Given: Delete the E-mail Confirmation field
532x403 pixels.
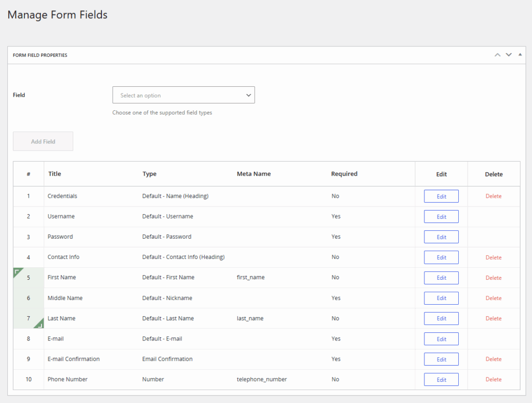Looking at the screenshot, I should click(x=494, y=359).
